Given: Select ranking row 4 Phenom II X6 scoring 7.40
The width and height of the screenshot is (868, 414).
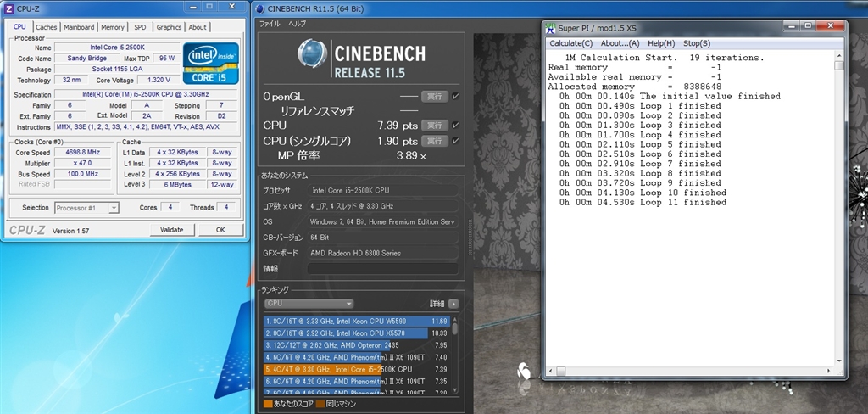Looking at the screenshot, I should point(357,357).
